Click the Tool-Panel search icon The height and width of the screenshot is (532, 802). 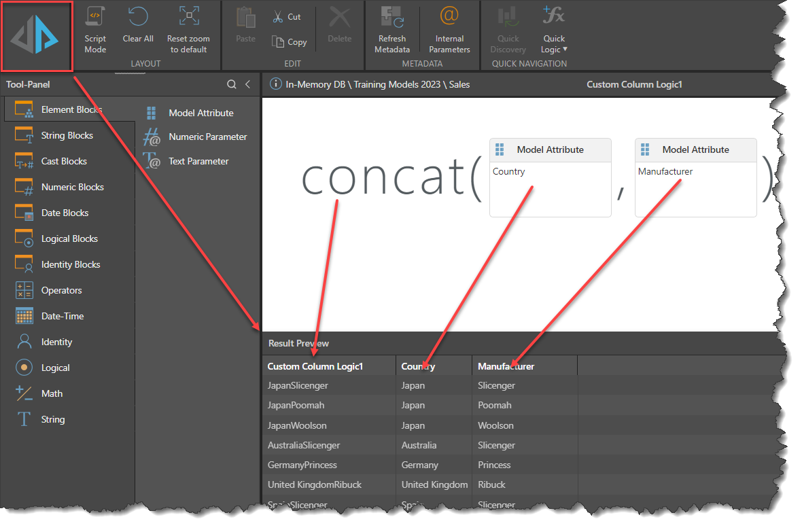(232, 84)
